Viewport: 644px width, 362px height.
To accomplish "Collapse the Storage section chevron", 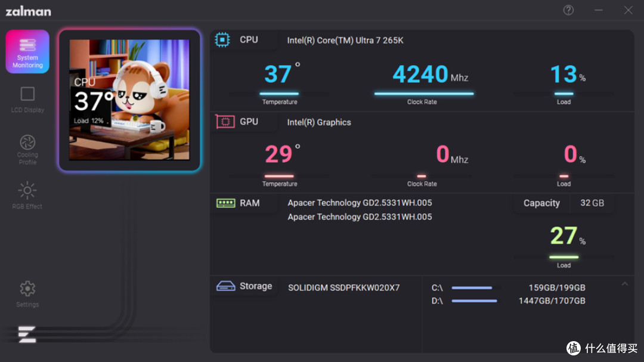I will tap(625, 284).
